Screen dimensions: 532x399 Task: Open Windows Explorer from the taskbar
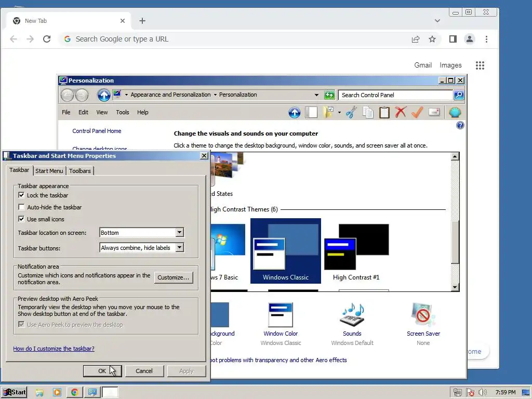click(x=39, y=393)
